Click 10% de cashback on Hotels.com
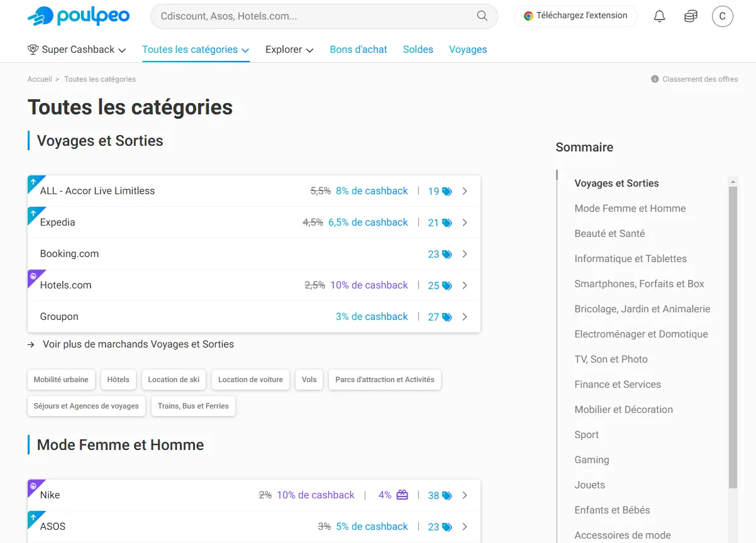This screenshot has width=756, height=543. (x=369, y=285)
